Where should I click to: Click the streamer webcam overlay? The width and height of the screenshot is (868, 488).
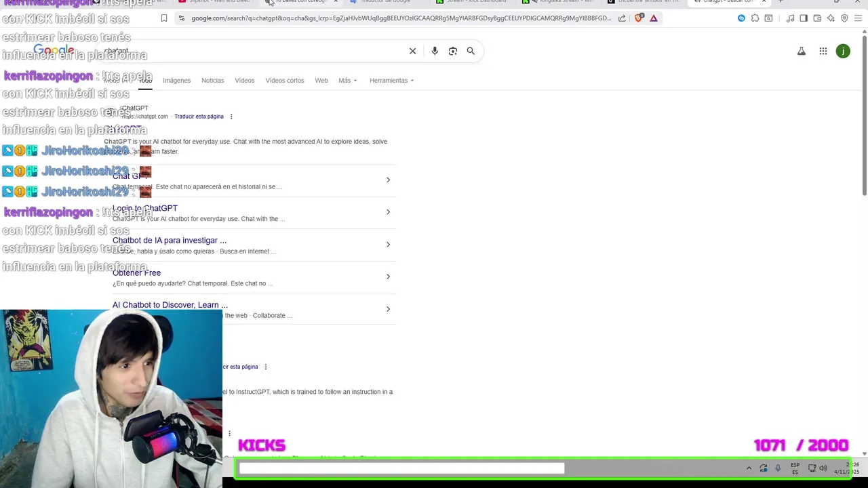(111, 399)
